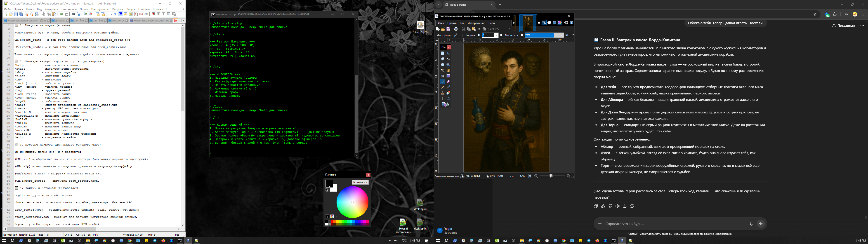Toggle show all characters (¶) in Notepad++
This screenshot has height=244, width=868.
115,14
